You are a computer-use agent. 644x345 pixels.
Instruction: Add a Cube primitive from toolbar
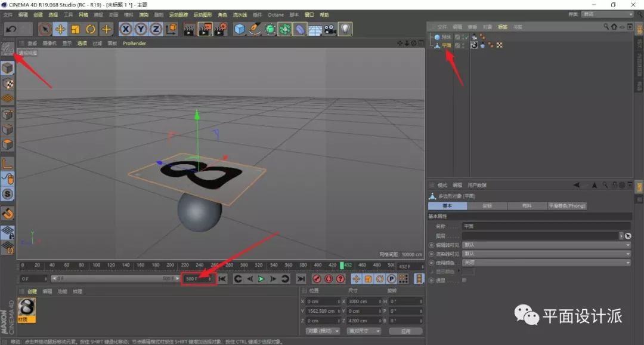pos(240,29)
